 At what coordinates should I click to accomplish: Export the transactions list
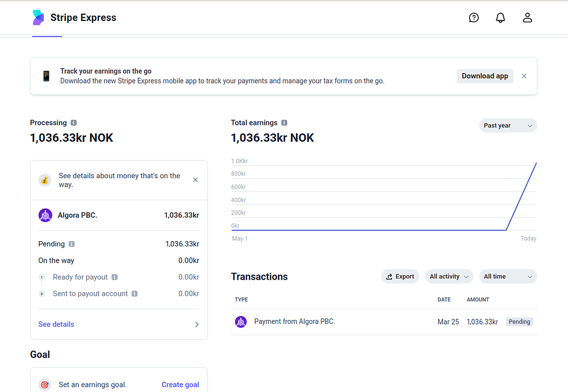pos(400,276)
